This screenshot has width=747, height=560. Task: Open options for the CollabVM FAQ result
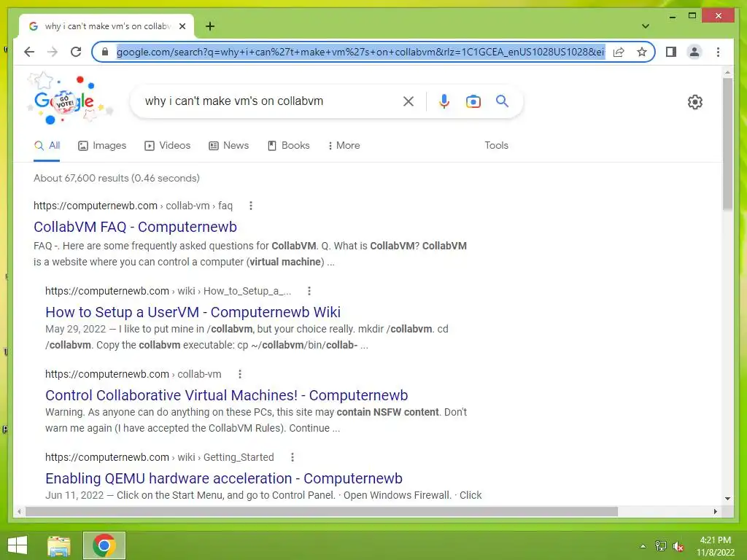251,206
